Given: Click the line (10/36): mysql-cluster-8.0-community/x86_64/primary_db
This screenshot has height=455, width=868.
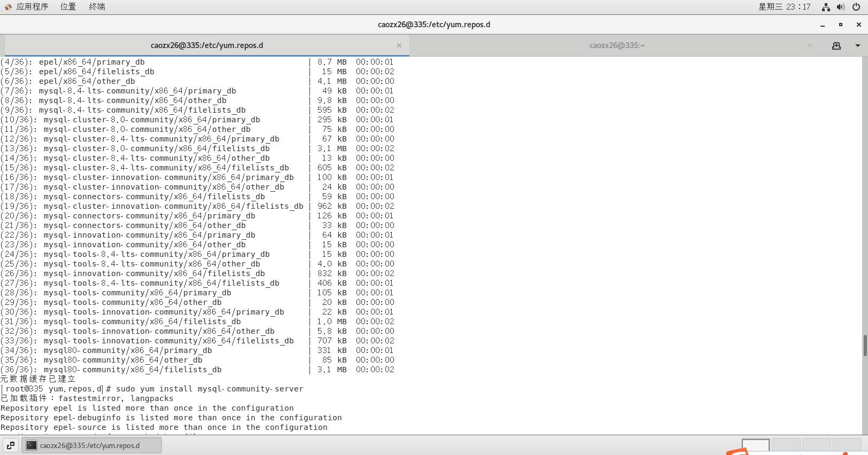Looking at the screenshot, I should tap(197, 120).
